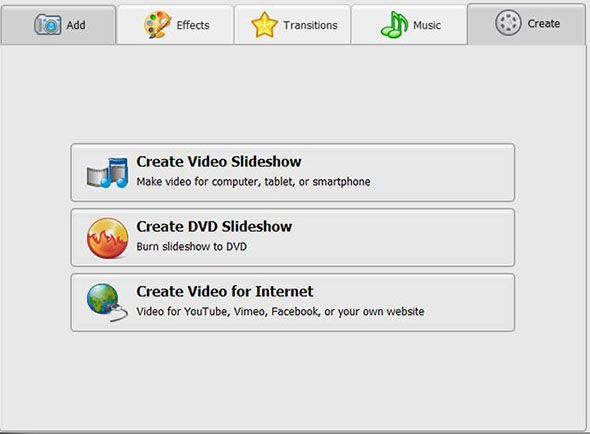Open the Effects tab
Viewport: 590px width, 434px height.
click(x=175, y=25)
